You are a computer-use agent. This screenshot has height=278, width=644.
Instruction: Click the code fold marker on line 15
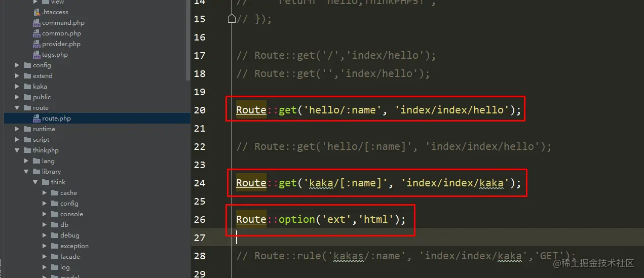click(232, 19)
